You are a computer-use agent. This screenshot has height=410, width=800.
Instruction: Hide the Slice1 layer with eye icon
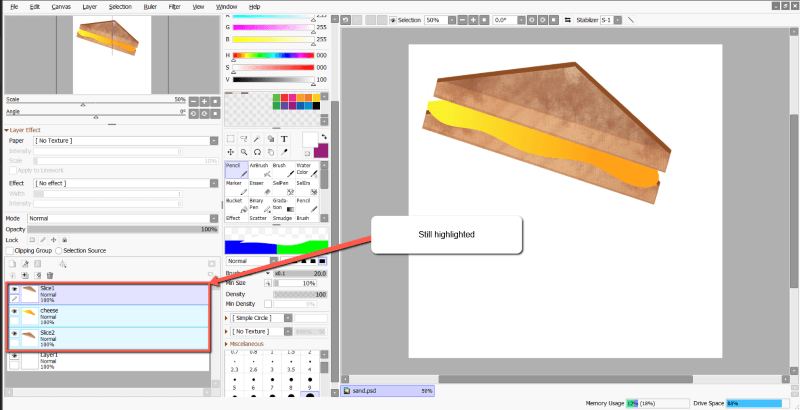point(14,288)
